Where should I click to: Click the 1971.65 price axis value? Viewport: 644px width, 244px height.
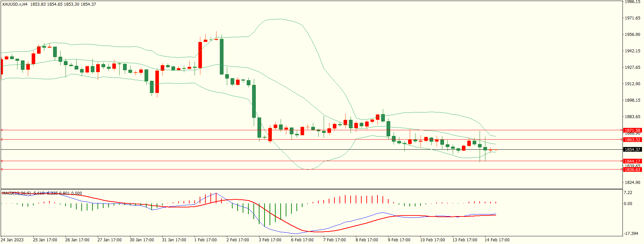pyautogui.click(x=632, y=18)
